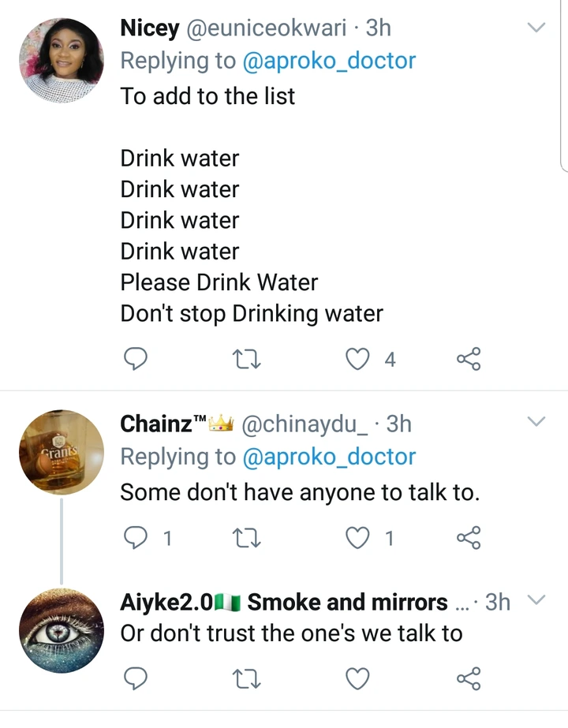Share Nicey's Drink water tweet
The width and height of the screenshot is (568, 728).
[469, 360]
